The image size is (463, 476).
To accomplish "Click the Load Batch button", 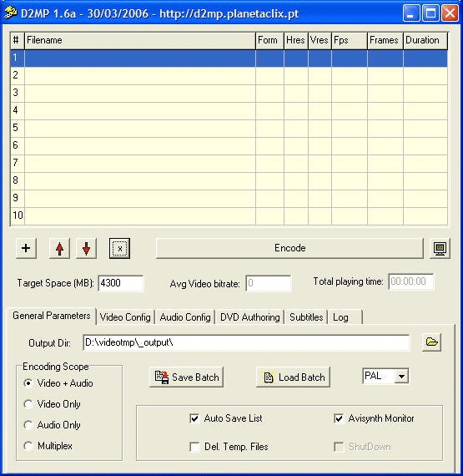I will [x=293, y=377].
